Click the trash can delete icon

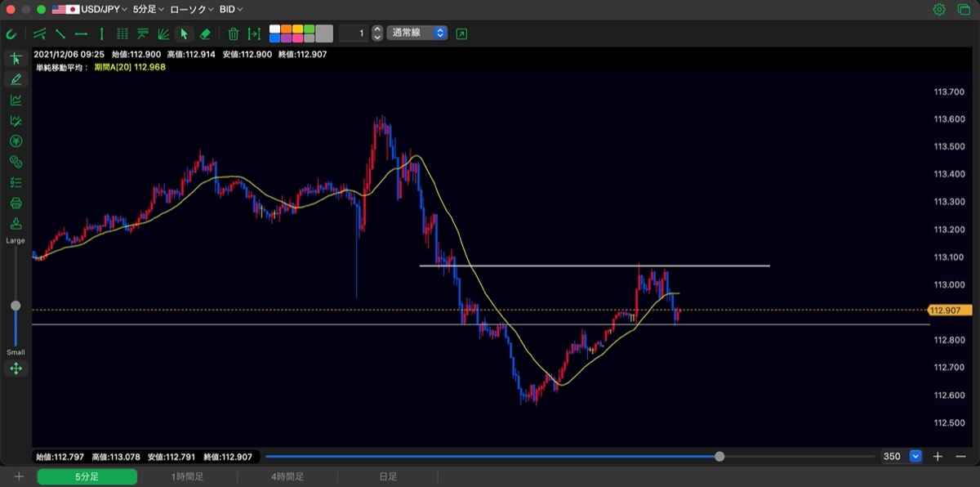(234, 34)
